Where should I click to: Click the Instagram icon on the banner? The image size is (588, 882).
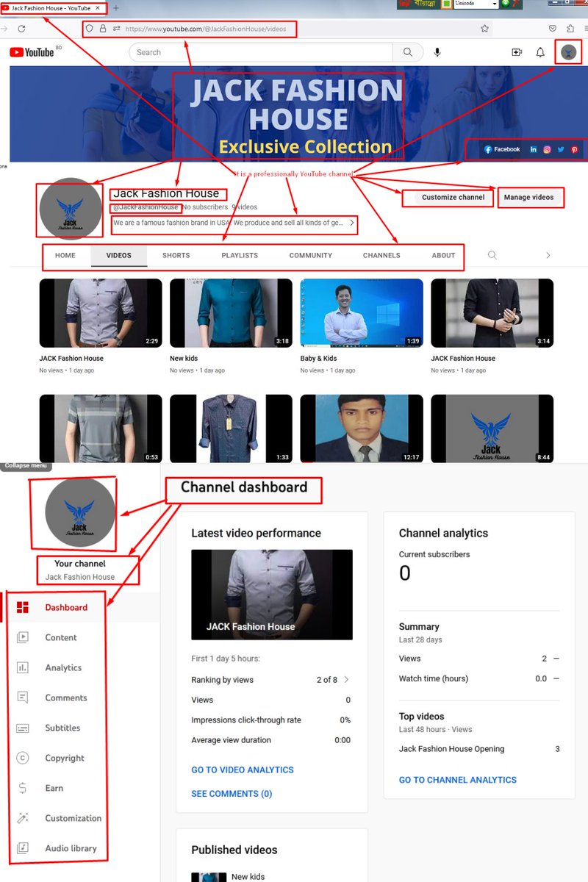(x=546, y=149)
